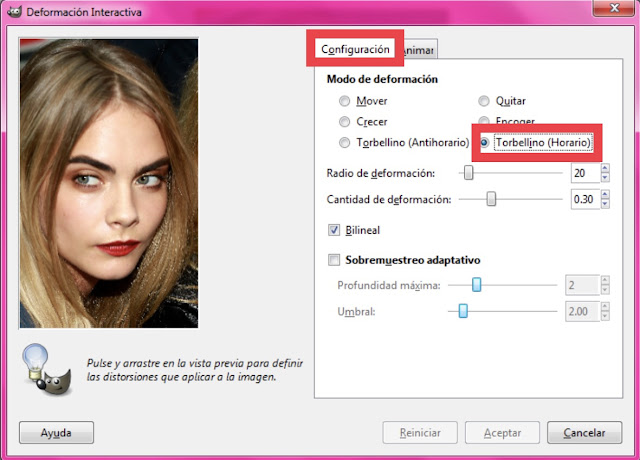640x460 pixels.
Task: Click the Profundidad máxima value field
Action: point(582,285)
